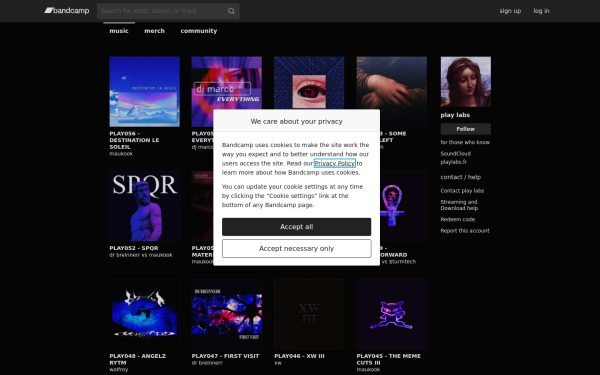Open the purple ankh album cover

pos(403,206)
